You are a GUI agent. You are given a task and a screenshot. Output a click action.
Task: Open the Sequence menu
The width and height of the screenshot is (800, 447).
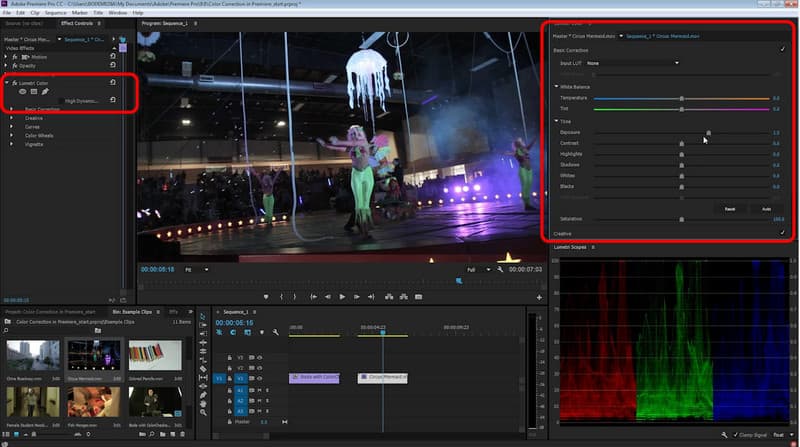click(x=54, y=13)
